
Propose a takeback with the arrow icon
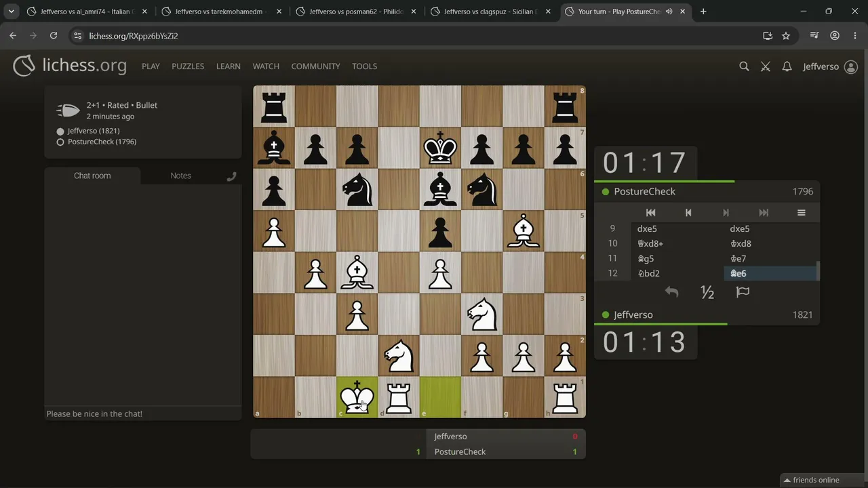pyautogui.click(x=671, y=292)
